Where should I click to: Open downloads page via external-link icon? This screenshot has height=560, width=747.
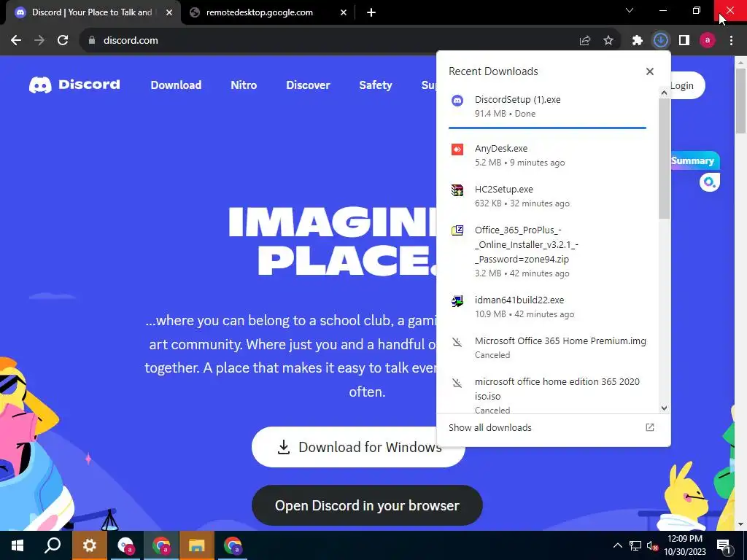650,427
